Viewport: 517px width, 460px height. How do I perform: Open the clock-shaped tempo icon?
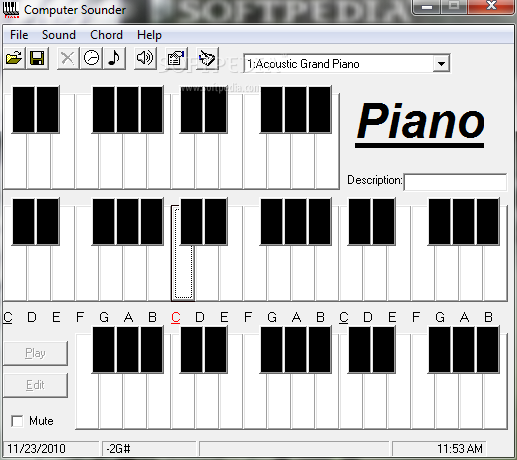(91, 58)
